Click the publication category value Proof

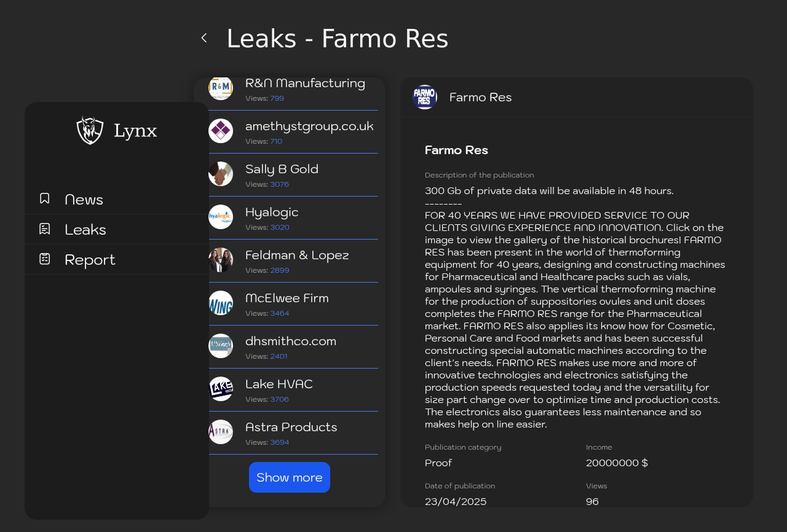click(438, 463)
